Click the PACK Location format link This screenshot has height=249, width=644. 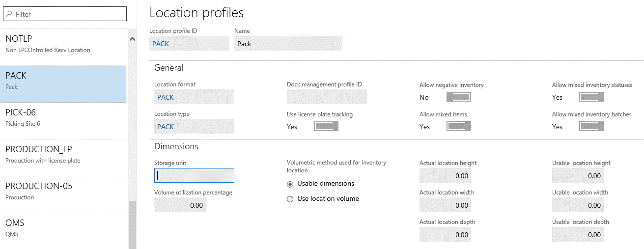[x=166, y=97]
